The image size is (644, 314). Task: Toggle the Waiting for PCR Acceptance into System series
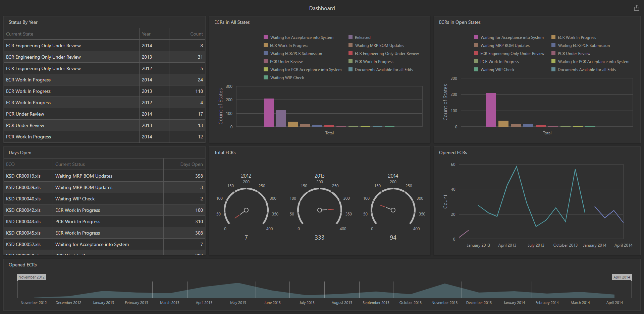(x=265, y=69)
